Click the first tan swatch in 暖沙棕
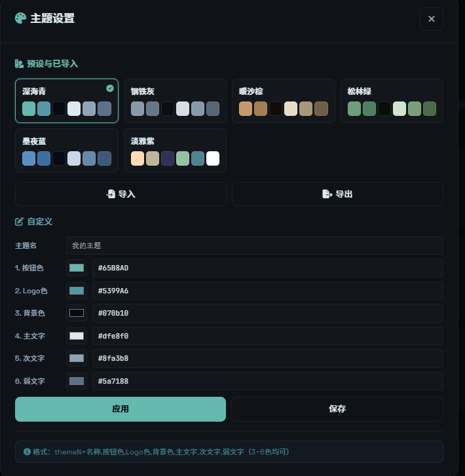Image resolution: width=465 pixels, height=476 pixels. pos(246,109)
